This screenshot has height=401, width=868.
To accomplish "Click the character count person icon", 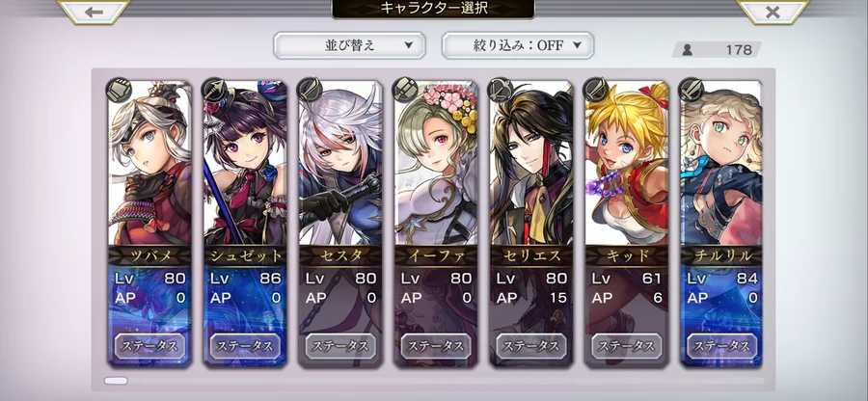I will point(688,50).
